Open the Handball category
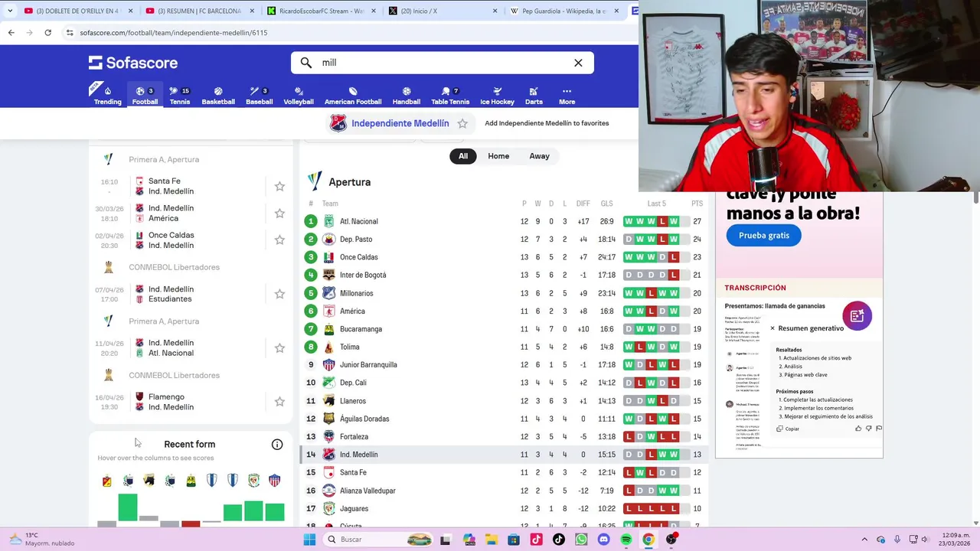The height and width of the screenshot is (551, 980). 407,96
